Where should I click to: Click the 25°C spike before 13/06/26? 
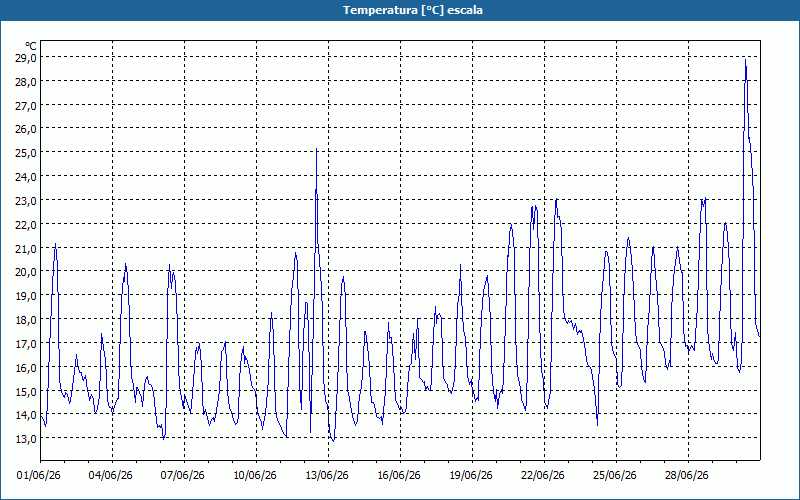coord(316,149)
